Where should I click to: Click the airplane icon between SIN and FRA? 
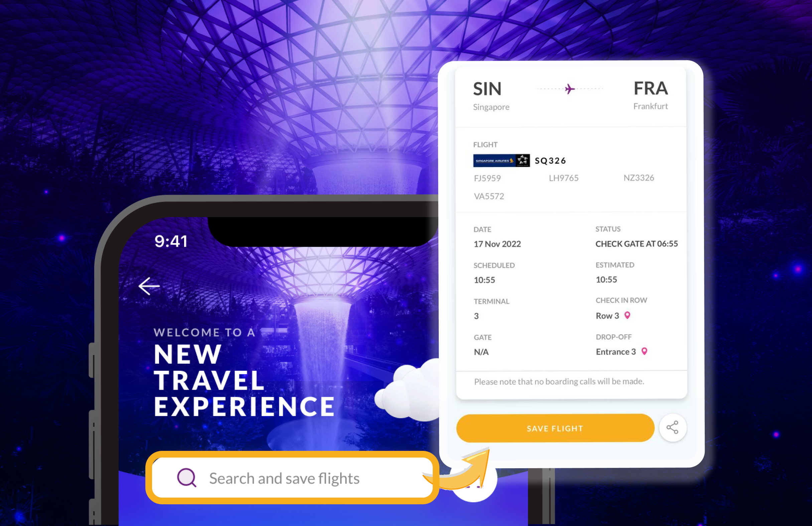[x=569, y=89]
